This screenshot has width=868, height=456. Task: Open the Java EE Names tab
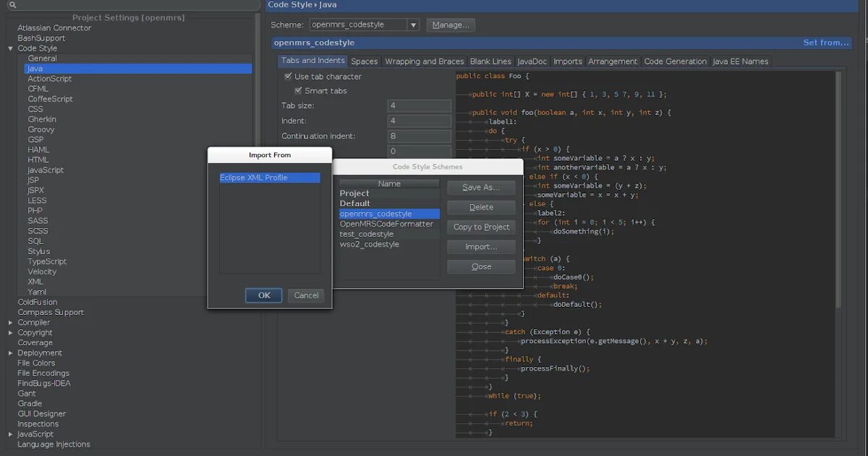coord(741,62)
